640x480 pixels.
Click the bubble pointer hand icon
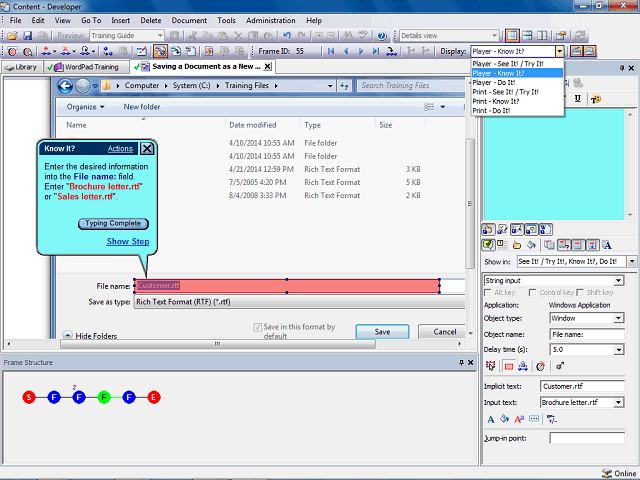tap(517, 245)
